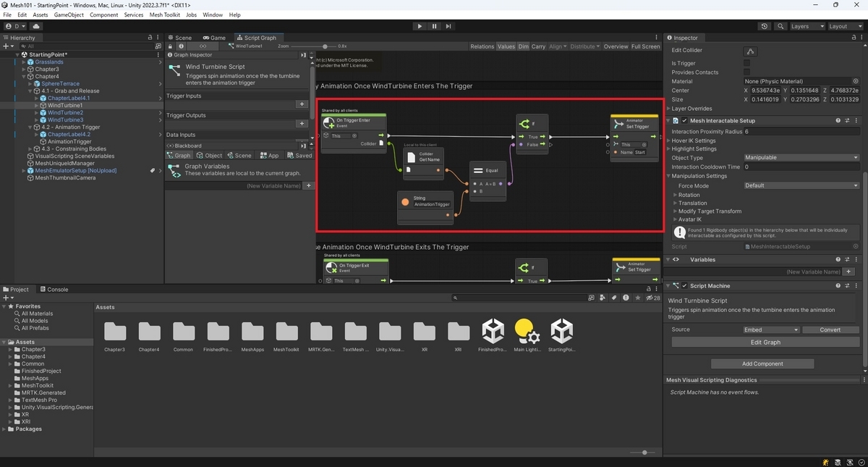868x467 pixels.
Task: Click the Full Screen button
Action: [645, 46]
